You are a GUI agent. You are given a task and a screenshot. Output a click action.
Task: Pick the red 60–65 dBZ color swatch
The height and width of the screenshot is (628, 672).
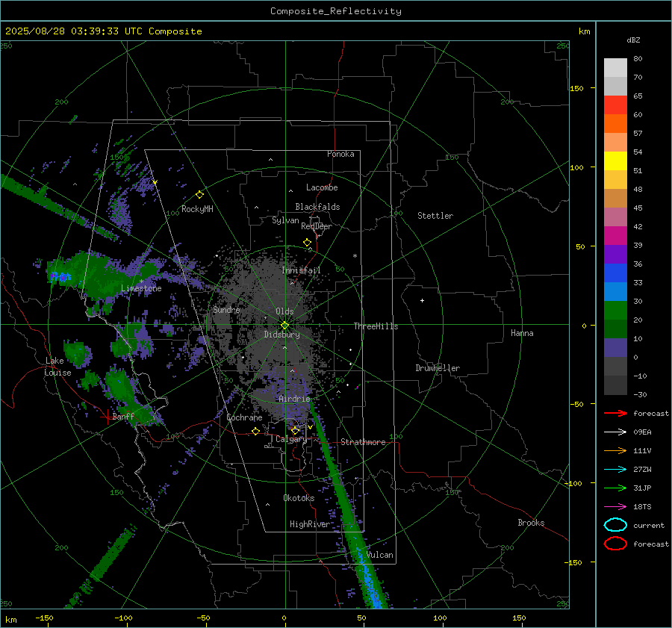(615, 105)
